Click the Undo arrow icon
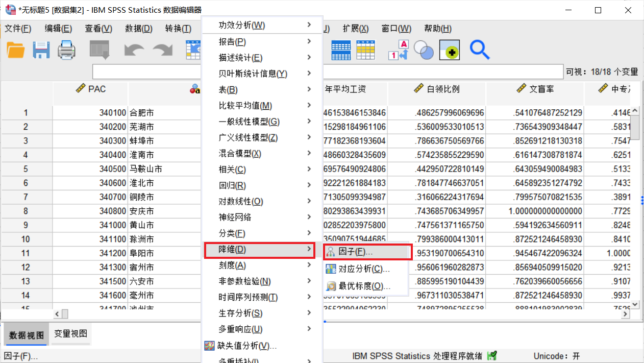The height and width of the screenshot is (363, 644). click(134, 50)
